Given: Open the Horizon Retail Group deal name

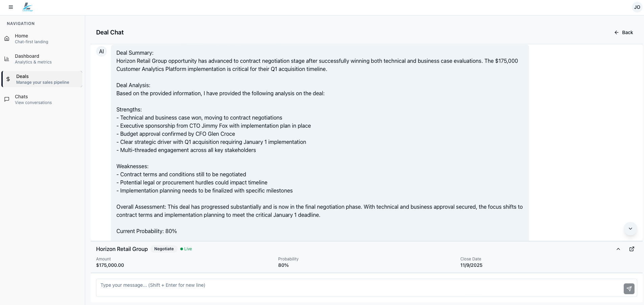Looking at the screenshot, I should [122, 249].
